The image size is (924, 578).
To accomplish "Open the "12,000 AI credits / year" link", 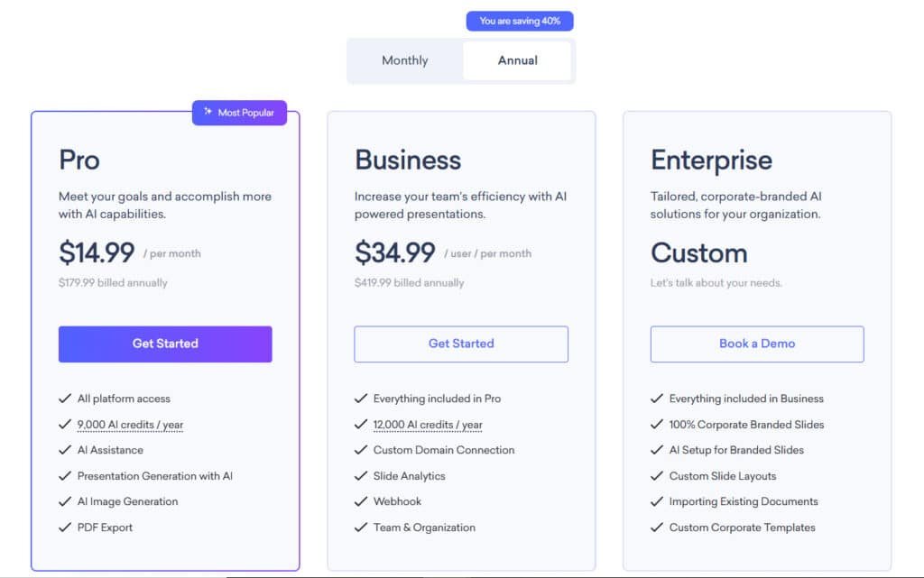I will [x=428, y=424].
